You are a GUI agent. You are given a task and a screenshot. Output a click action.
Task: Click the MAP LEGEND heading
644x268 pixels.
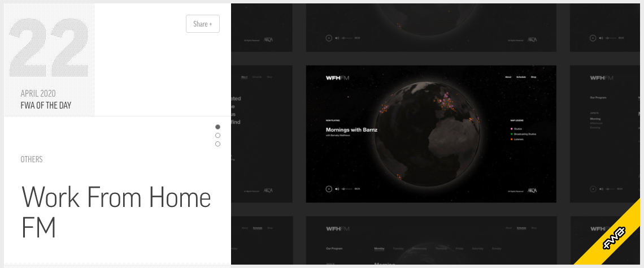coord(517,121)
